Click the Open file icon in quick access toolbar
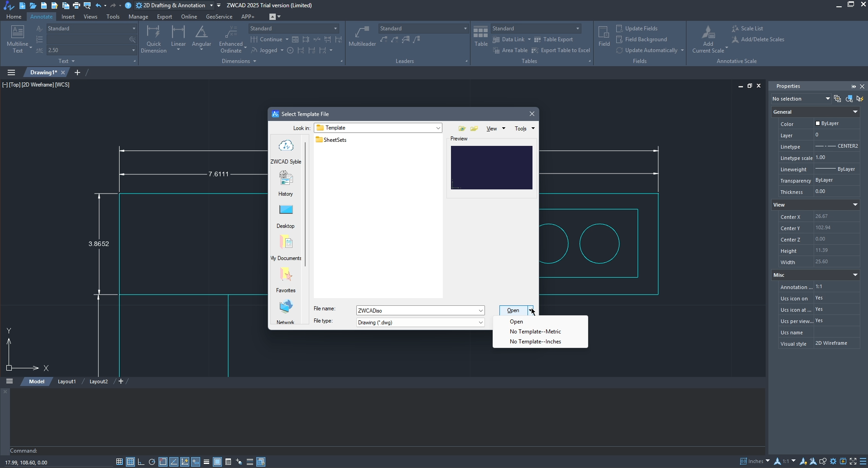Viewport: 868px width, 468px height. (33, 5)
